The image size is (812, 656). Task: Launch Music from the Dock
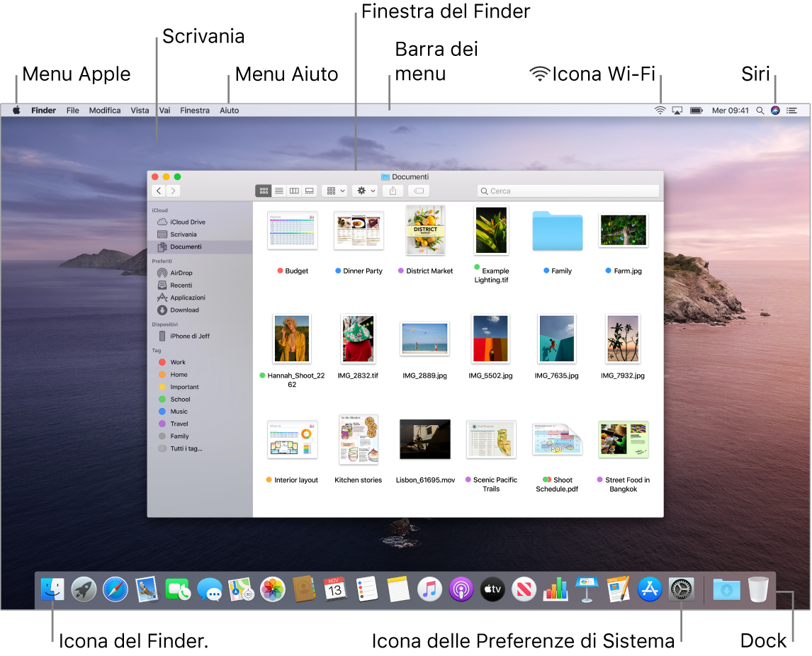coord(429,589)
